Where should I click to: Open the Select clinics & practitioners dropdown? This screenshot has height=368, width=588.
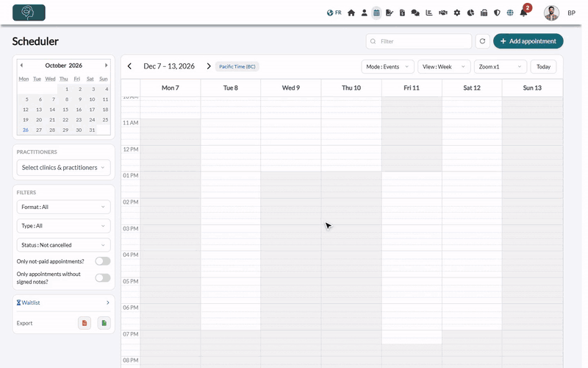pos(63,168)
